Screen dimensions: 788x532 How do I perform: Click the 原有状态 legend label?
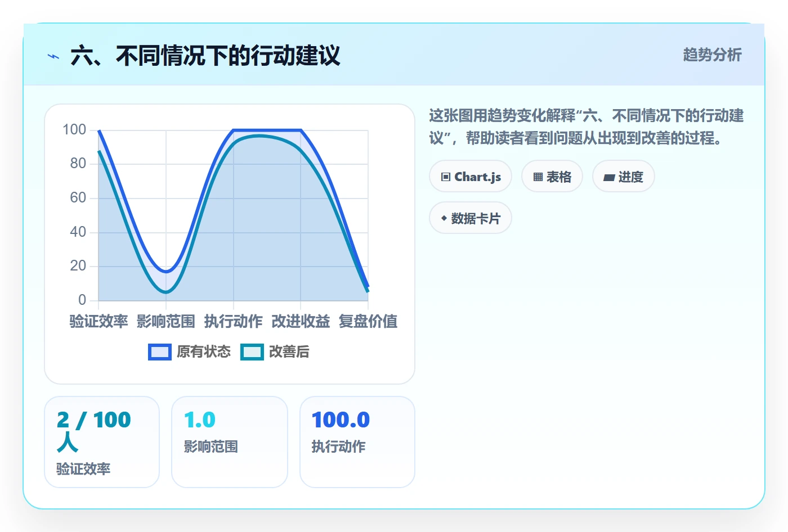pyautogui.click(x=204, y=352)
